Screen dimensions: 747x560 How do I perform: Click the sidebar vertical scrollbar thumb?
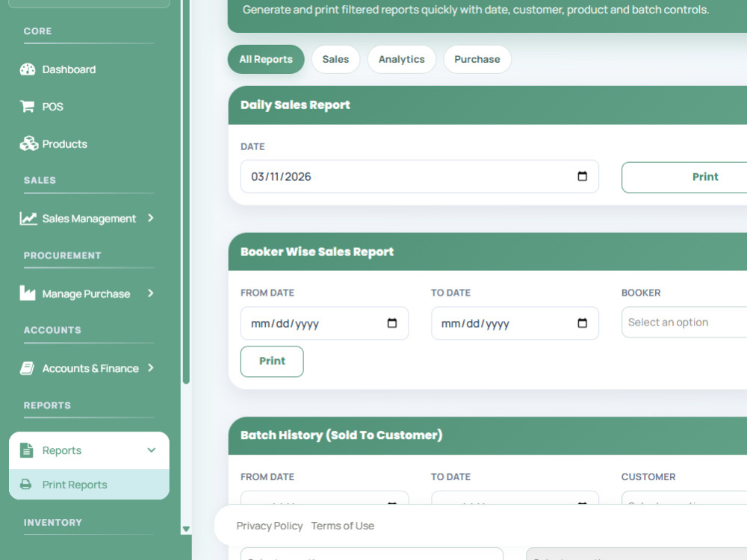(186, 190)
